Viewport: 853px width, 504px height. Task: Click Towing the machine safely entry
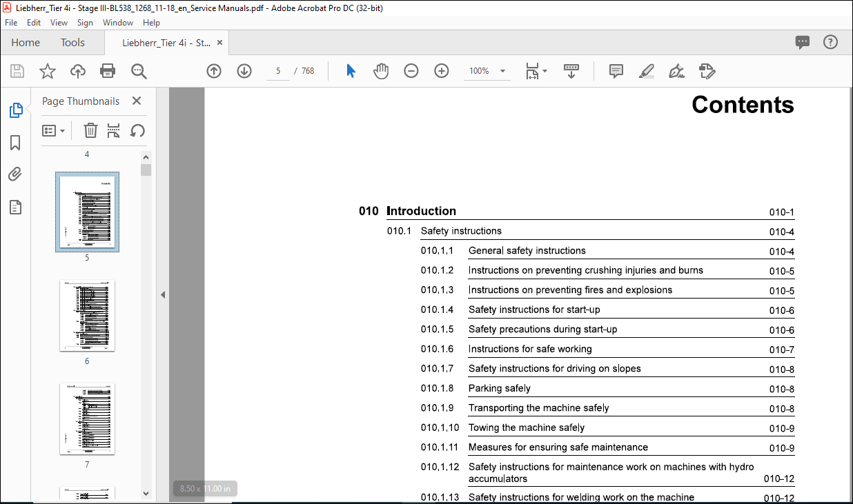tap(527, 427)
